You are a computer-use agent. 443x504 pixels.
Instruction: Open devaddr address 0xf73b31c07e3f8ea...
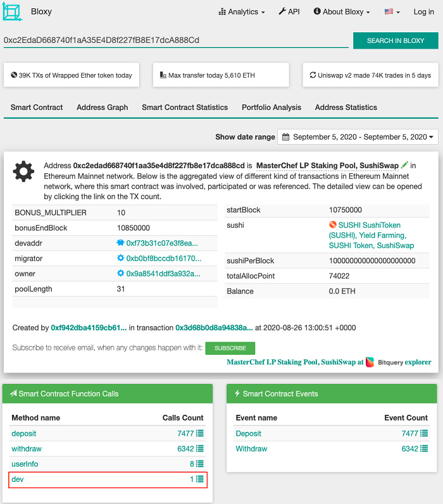(162, 243)
